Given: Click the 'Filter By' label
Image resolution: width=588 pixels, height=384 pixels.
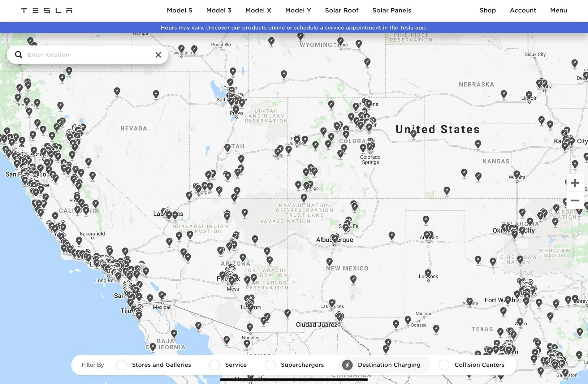Looking at the screenshot, I should pos(93,365).
